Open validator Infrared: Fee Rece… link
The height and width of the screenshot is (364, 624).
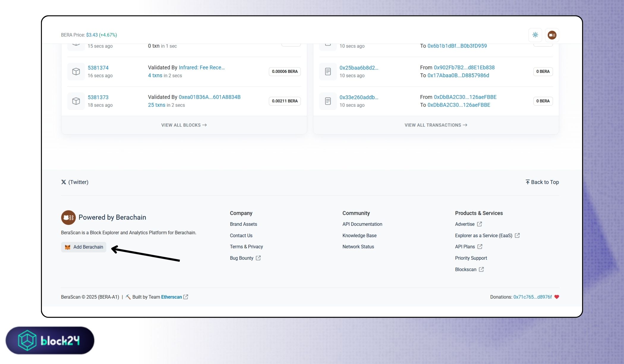pos(202,67)
